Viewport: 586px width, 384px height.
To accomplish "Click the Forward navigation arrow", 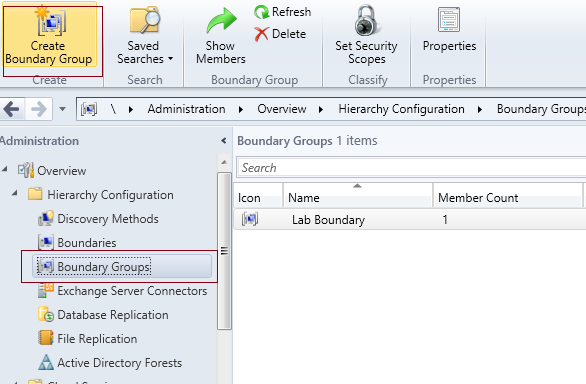I will pyautogui.click(x=38, y=110).
